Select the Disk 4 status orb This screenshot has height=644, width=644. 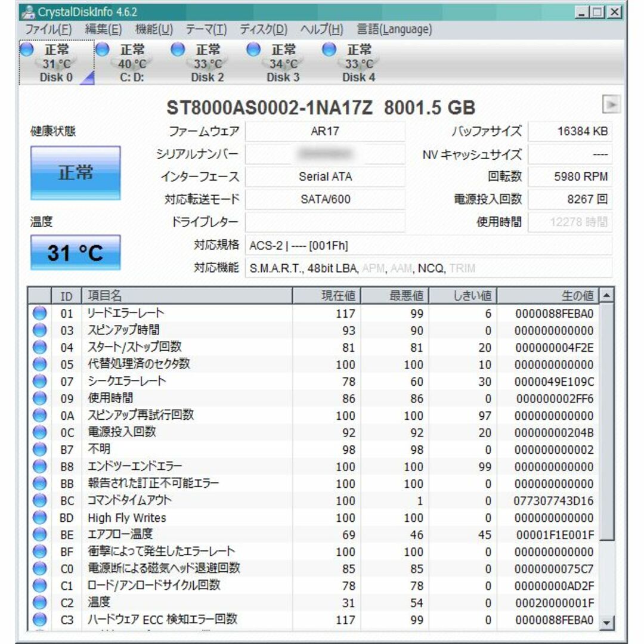pyautogui.click(x=329, y=49)
